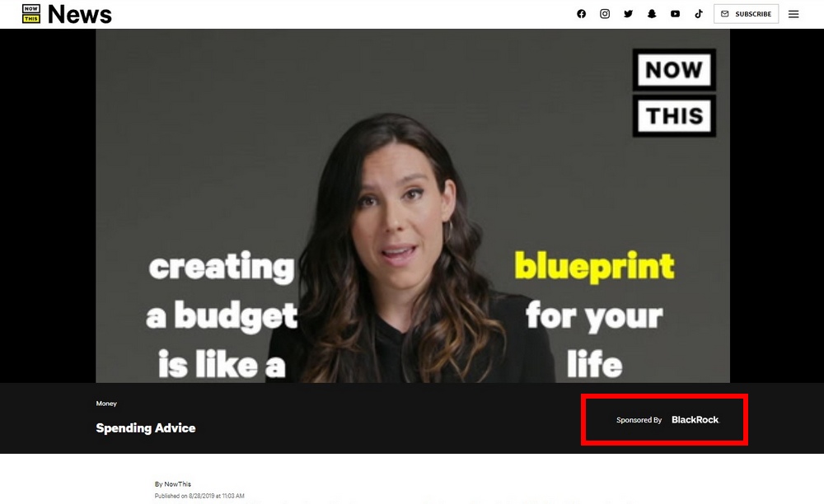Image resolution: width=824 pixels, height=504 pixels.
Task: Click the YouTube icon in header
Action: [676, 14]
